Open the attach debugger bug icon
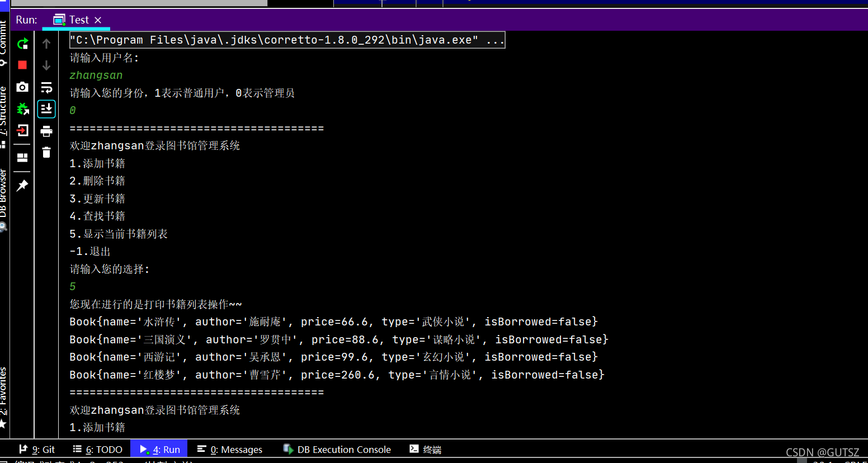This screenshot has height=463, width=868. pyautogui.click(x=22, y=108)
